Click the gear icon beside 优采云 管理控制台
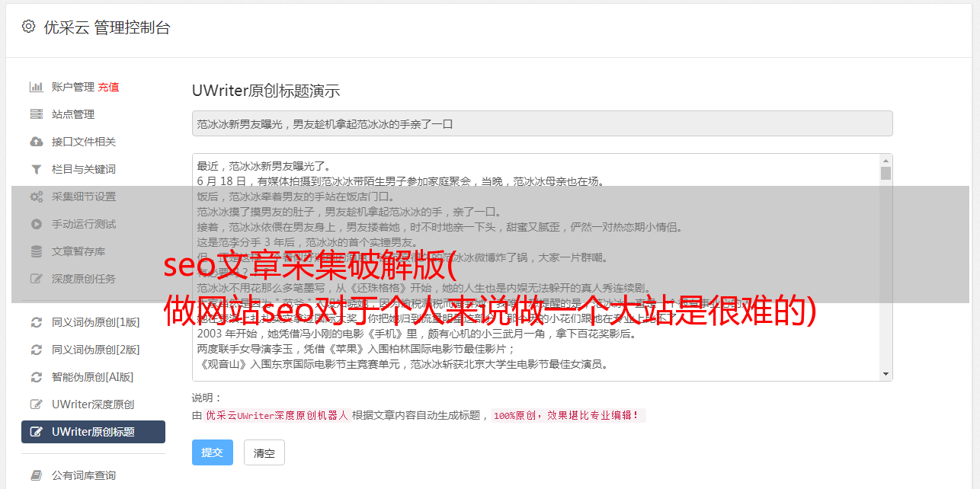The width and height of the screenshot is (980, 489). (x=28, y=27)
